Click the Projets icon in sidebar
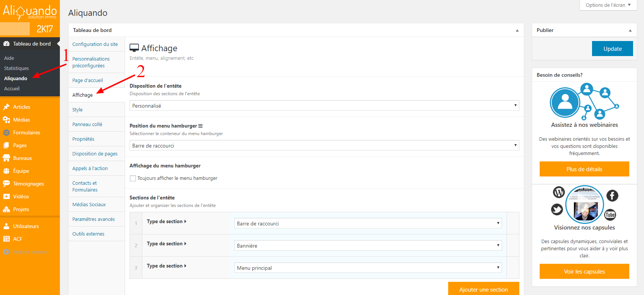This screenshot has height=295, width=644. [x=6, y=209]
